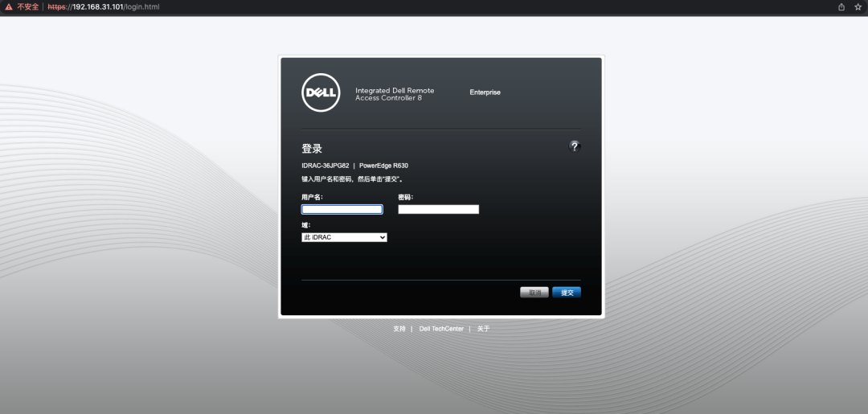
Task: Click the share icon in address bar
Action: click(x=841, y=6)
